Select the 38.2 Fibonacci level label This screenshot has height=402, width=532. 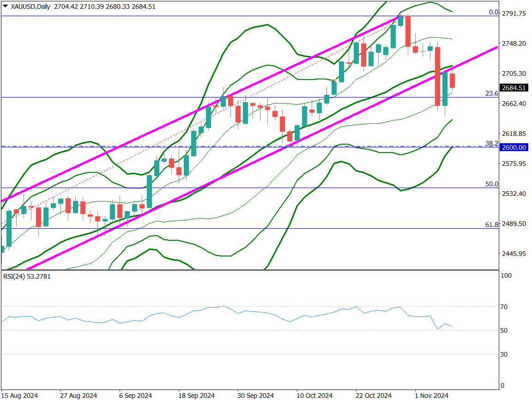(491, 143)
